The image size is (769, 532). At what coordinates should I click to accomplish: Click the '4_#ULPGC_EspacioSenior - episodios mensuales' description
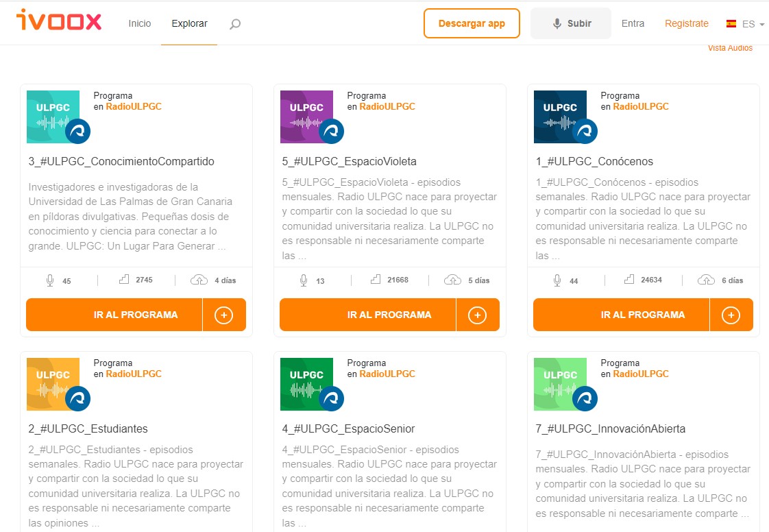pos(389,486)
